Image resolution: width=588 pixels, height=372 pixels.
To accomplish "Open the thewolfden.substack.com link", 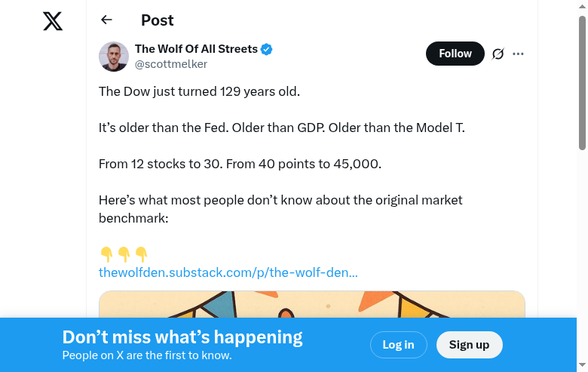I will [x=228, y=272].
